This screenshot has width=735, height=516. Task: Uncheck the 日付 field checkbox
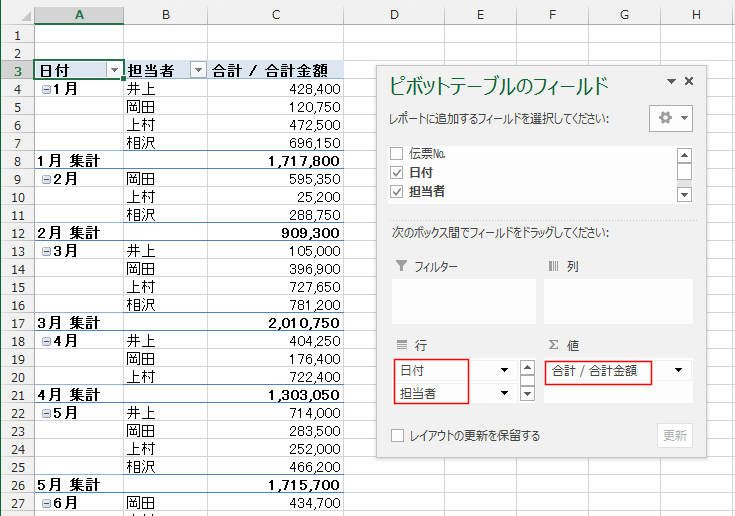coord(397,172)
